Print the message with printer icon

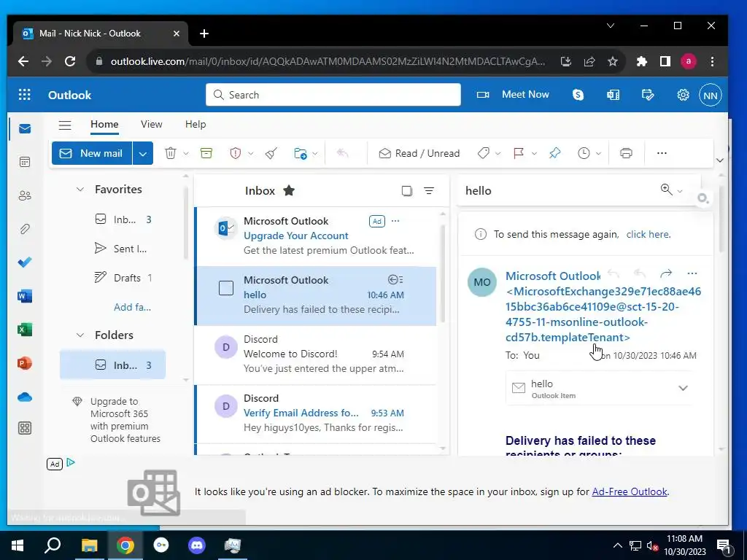click(x=626, y=153)
